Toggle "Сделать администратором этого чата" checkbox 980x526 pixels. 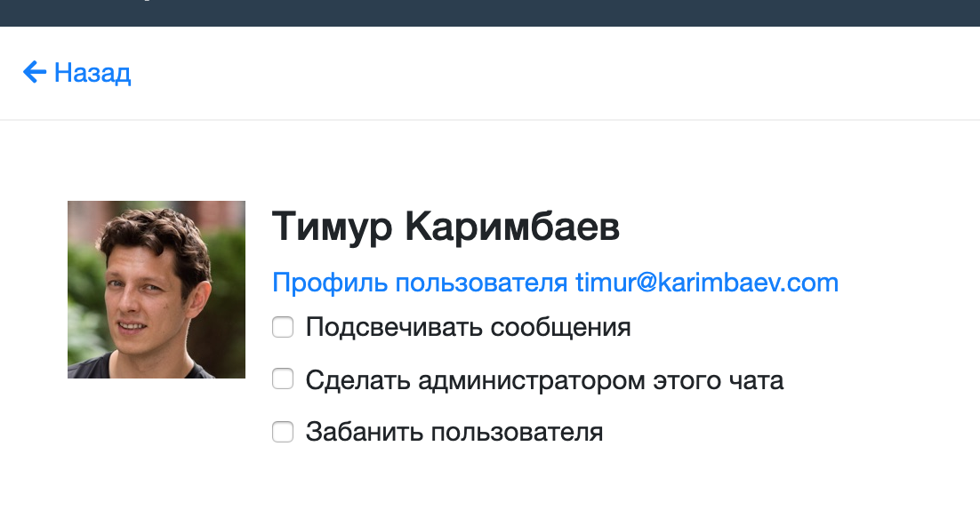click(x=283, y=379)
